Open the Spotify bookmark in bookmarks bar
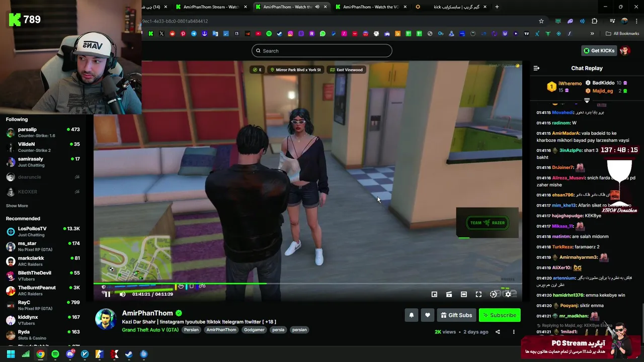 pyautogui.click(x=269, y=34)
